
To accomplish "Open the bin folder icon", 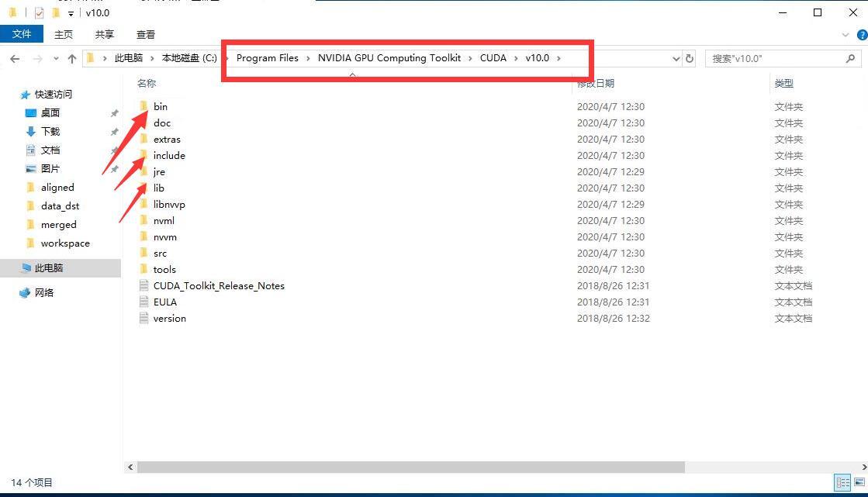I will [x=144, y=105].
